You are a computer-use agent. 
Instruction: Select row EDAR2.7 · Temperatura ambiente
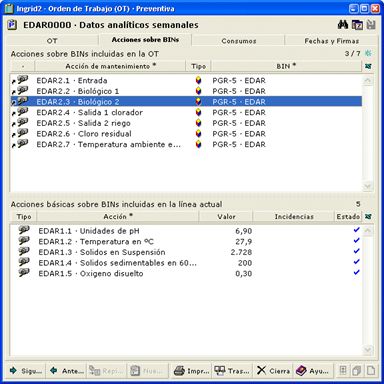pos(186,144)
